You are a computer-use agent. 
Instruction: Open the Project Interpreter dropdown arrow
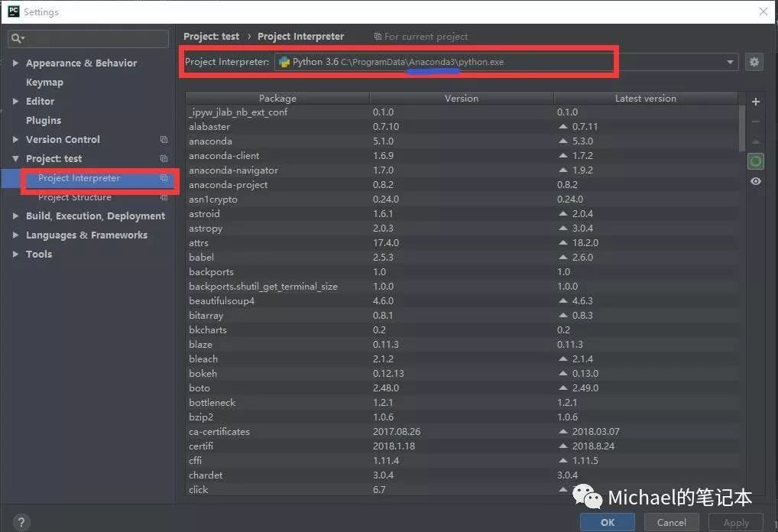pos(730,62)
